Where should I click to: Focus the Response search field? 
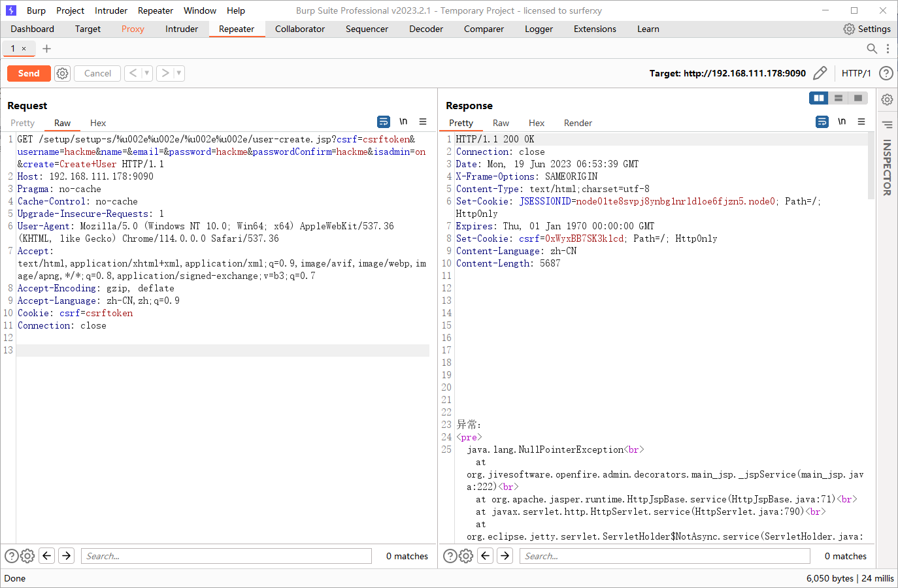(665, 556)
